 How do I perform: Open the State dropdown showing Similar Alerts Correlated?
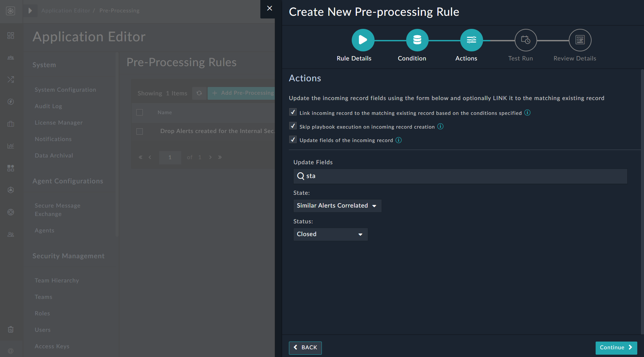pos(337,206)
